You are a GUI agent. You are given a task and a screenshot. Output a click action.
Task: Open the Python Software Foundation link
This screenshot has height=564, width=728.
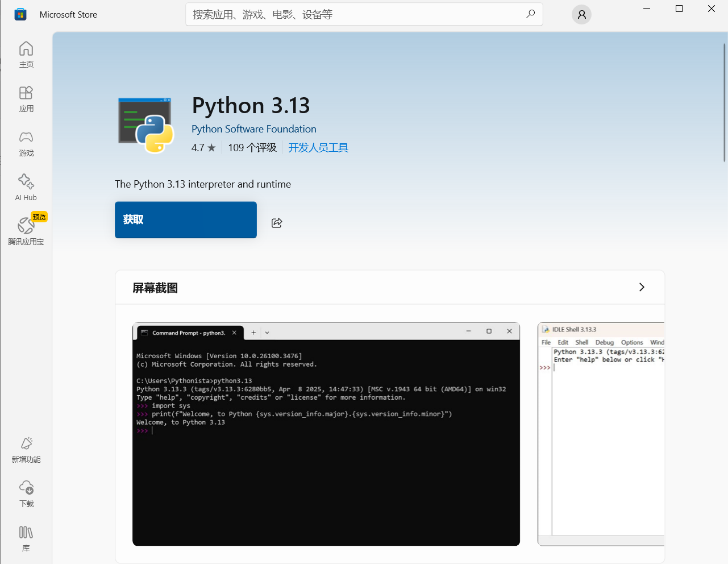254,129
